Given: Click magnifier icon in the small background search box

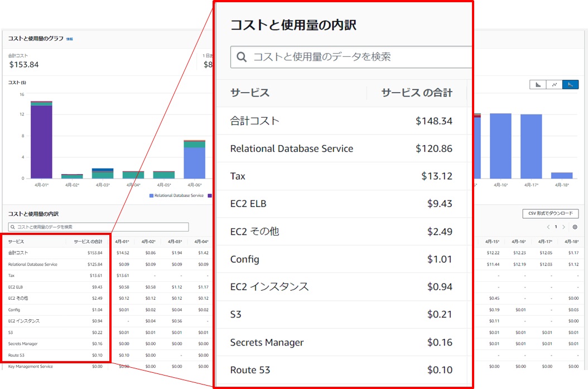Looking at the screenshot, I should click(13, 227).
